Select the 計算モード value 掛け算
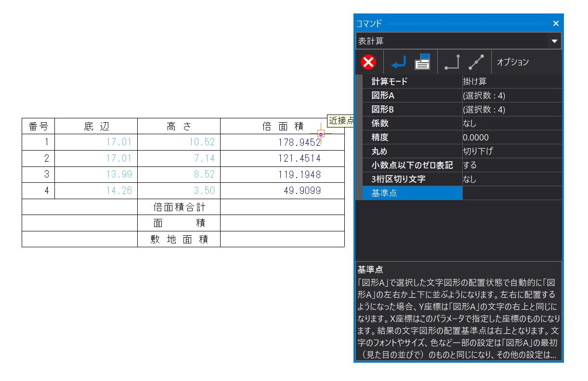Viewport: 588px width, 381px height. click(511, 81)
